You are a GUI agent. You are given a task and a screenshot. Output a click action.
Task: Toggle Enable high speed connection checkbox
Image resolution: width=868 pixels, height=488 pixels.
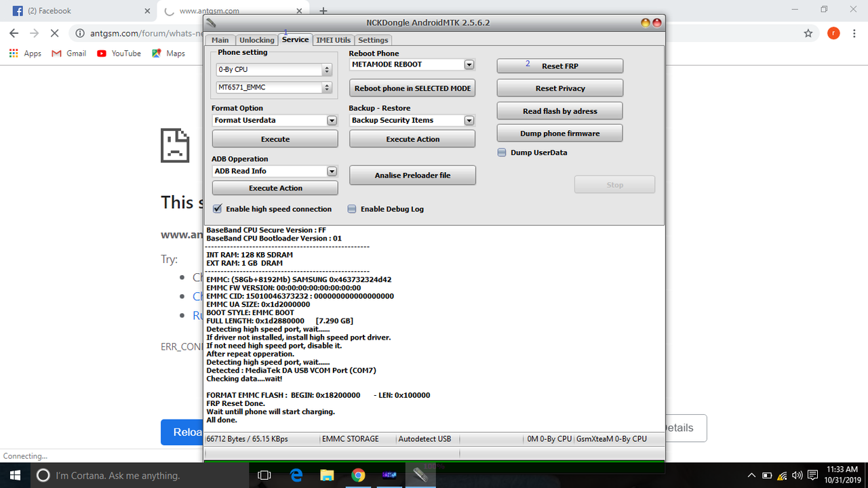[218, 209]
